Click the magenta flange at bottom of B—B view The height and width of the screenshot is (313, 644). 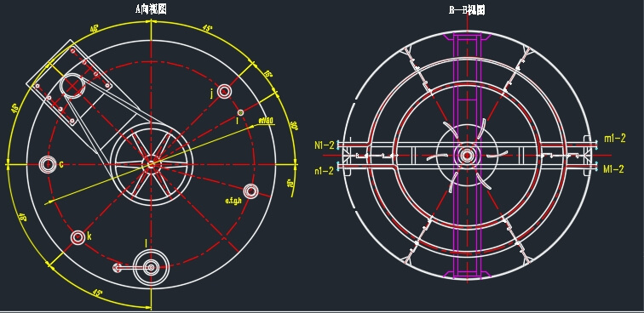[x=467, y=274]
